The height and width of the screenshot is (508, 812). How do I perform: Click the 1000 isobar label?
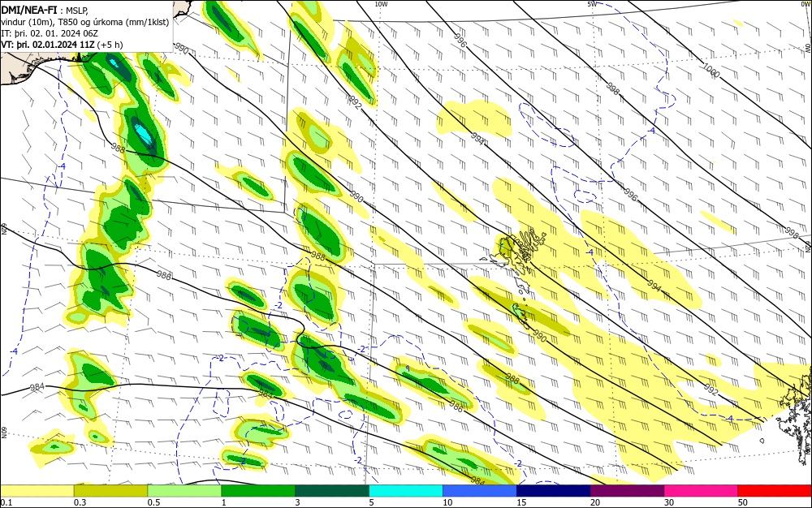711,70
